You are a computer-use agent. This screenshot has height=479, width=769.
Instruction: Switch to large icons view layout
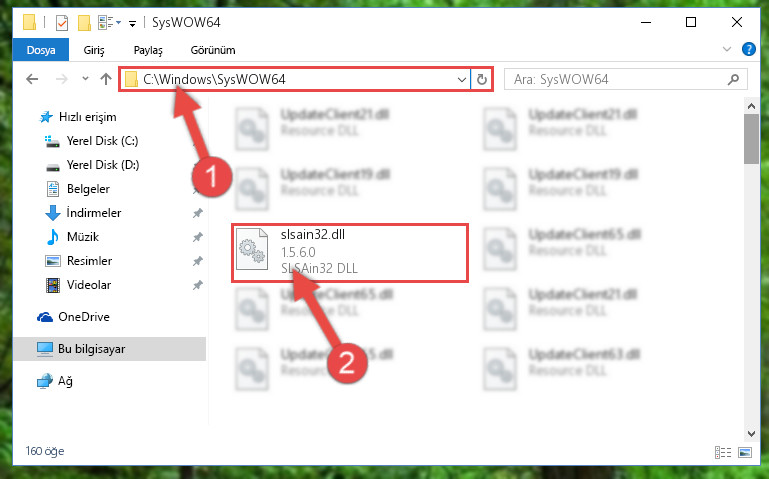click(744, 452)
